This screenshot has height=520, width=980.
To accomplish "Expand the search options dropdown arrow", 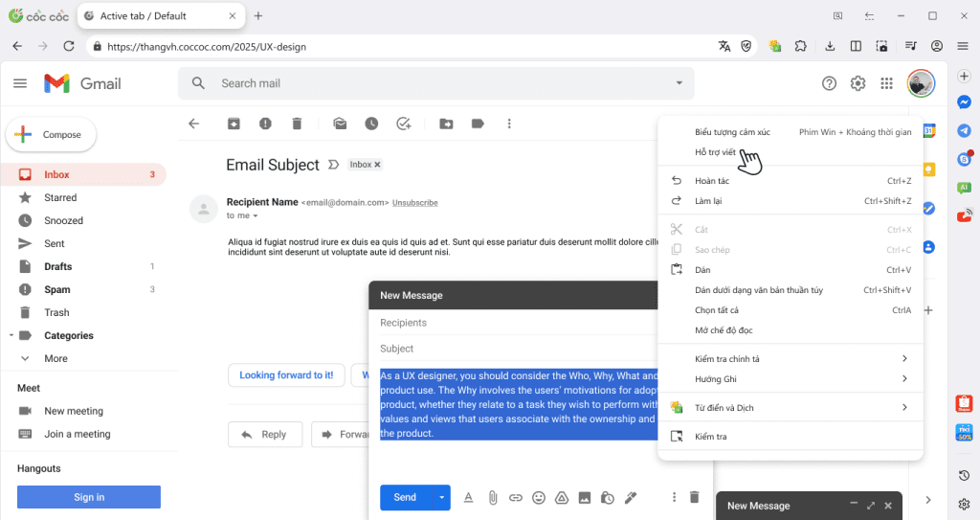I will (x=679, y=83).
